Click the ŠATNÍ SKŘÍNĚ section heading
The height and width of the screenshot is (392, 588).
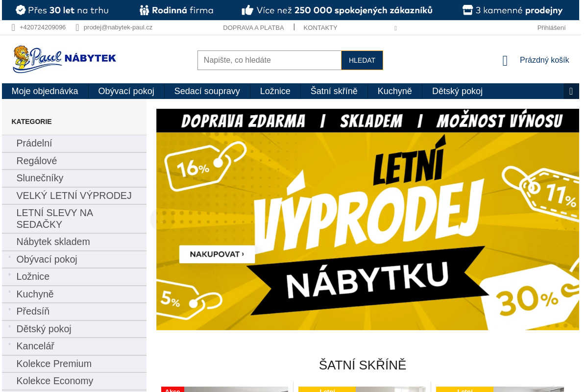coord(363,365)
